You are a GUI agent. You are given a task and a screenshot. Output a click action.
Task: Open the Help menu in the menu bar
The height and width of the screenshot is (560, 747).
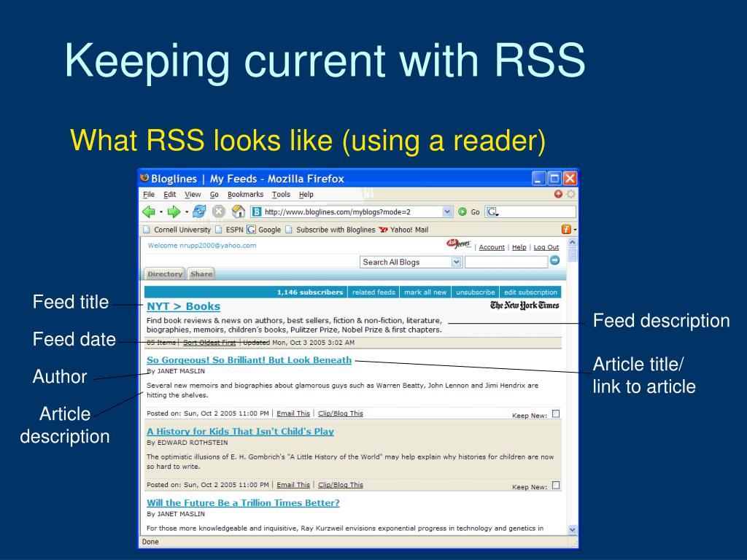[306, 194]
